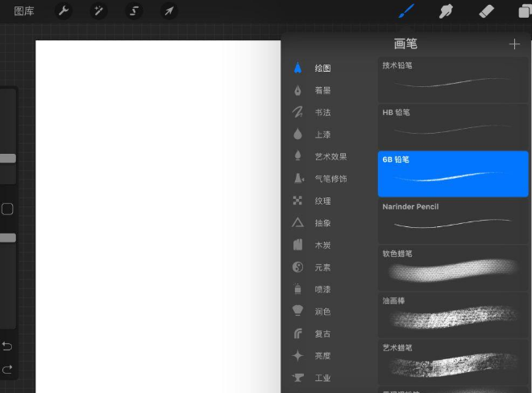
Task: Choose the 油画棒 brush
Action: [453, 316]
